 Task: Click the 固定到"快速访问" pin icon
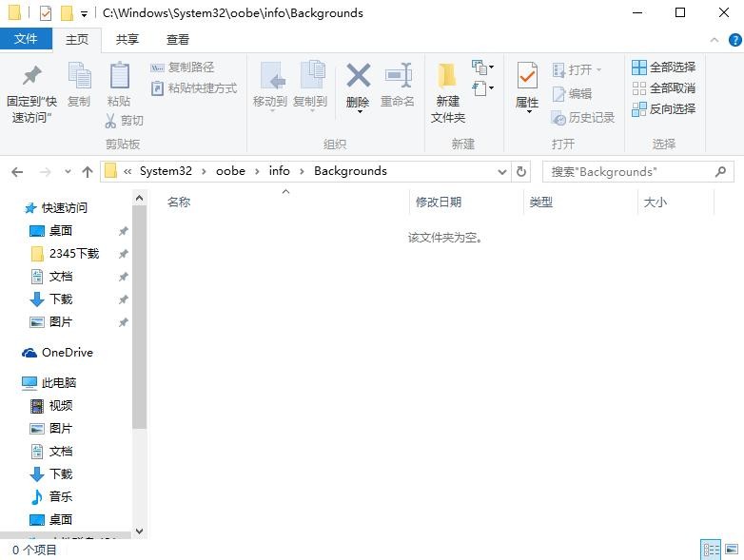31,76
